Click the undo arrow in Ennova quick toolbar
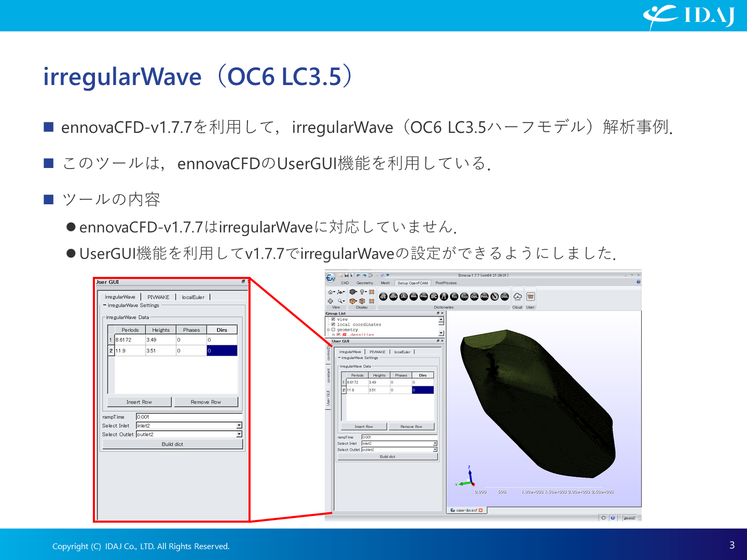 click(x=358, y=275)
